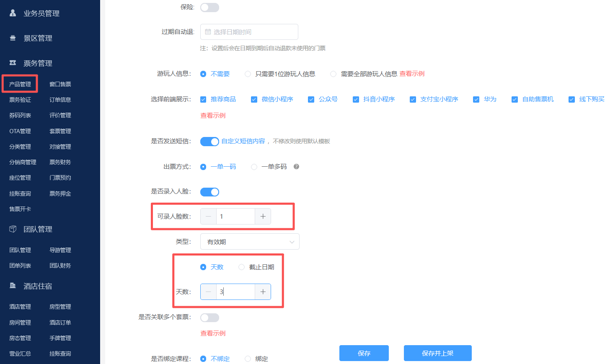The image size is (605, 364).
Task: Open the 查看示例 link under 选择前端展示
Action: pos(212,115)
